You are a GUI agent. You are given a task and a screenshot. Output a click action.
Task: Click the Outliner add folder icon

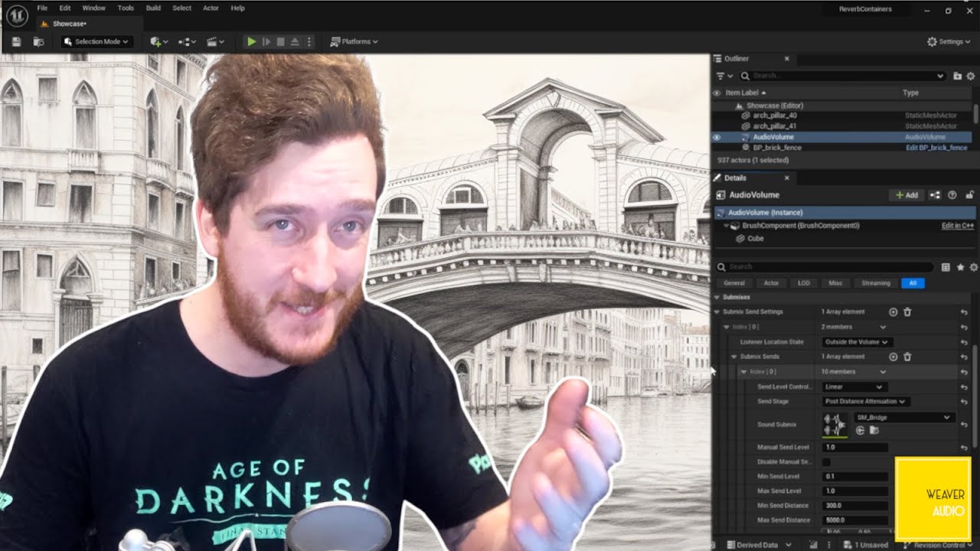(x=957, y=76)
